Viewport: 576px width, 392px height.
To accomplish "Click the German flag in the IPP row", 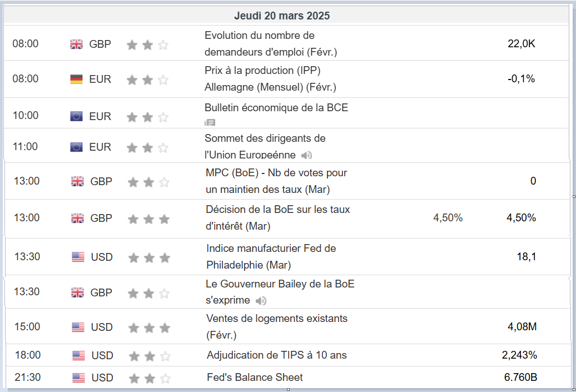I will (76, 79).
